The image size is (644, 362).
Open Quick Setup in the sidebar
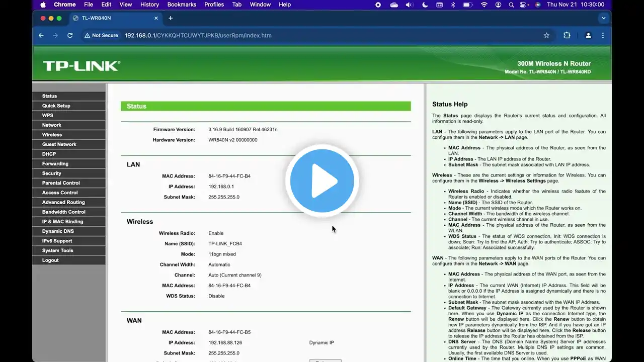point(69,106)
